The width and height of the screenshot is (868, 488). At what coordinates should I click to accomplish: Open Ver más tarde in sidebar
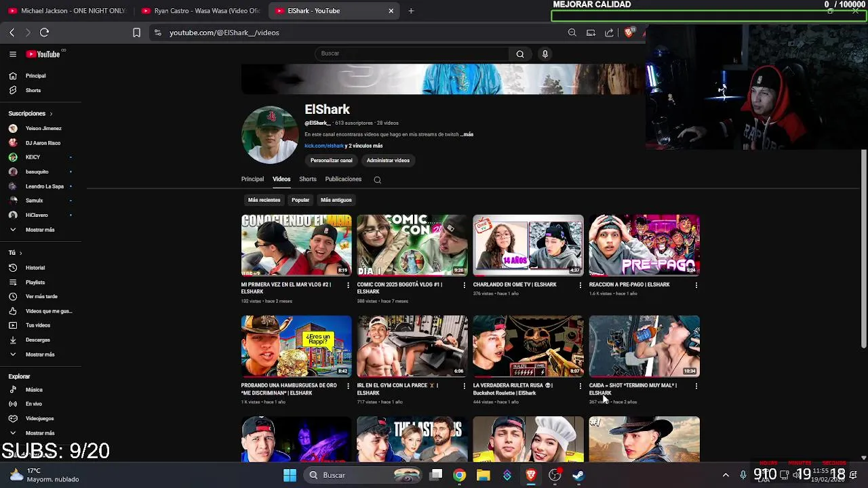(41, 296)
